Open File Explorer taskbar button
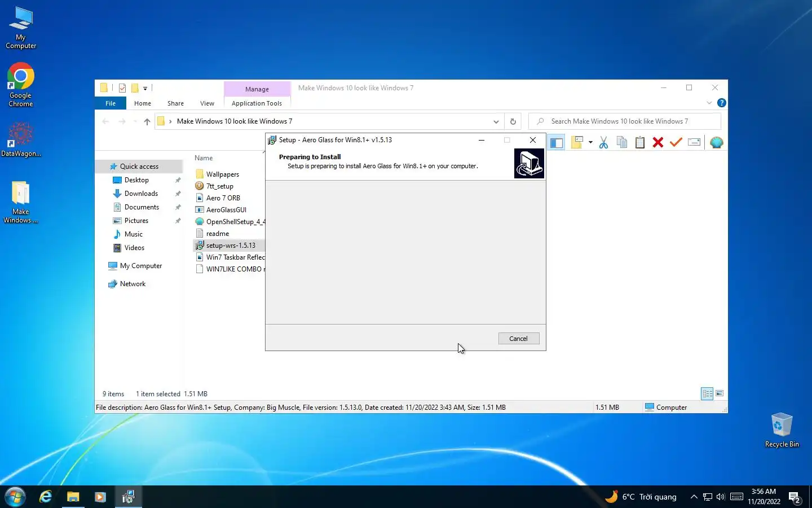 73,497
